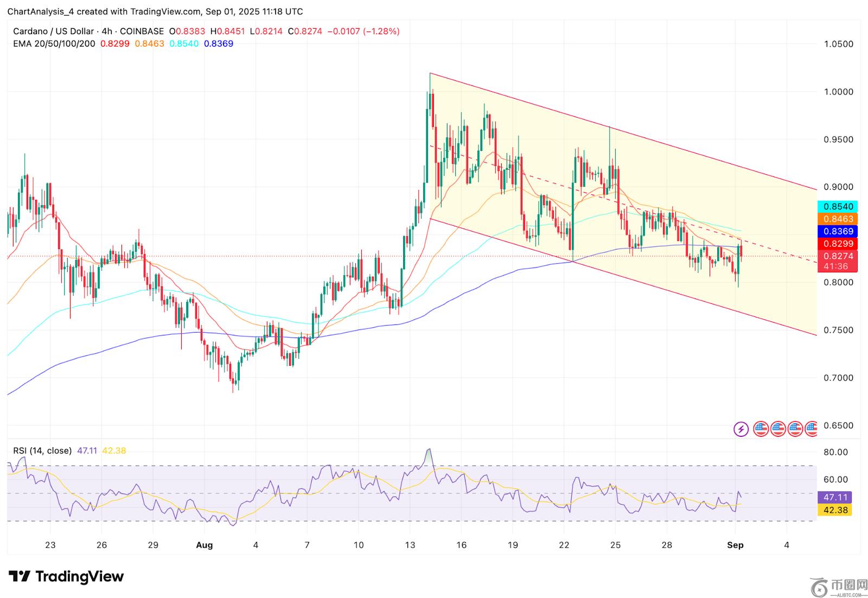Select the RSI (14, close) indicator legend
Screen dimensions: 868x598
42,450
